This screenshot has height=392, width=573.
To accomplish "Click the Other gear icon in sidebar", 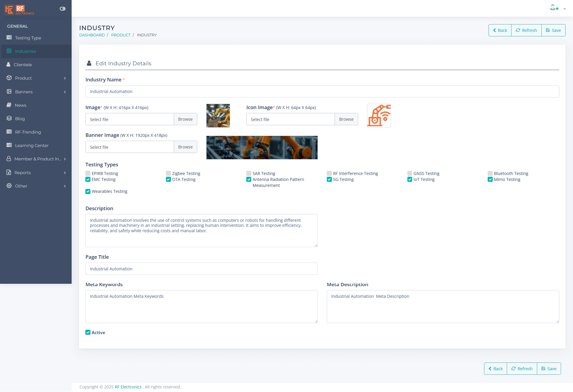I will pos(9,186).
